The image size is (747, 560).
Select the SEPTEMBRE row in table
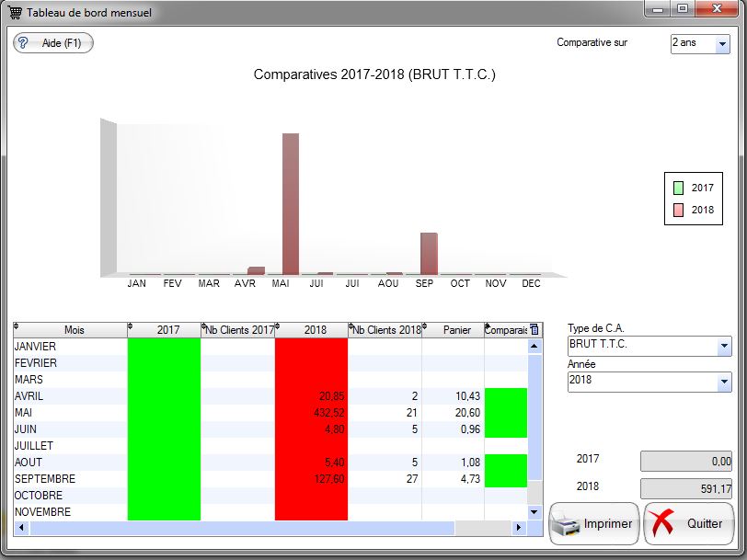(44, 479)
